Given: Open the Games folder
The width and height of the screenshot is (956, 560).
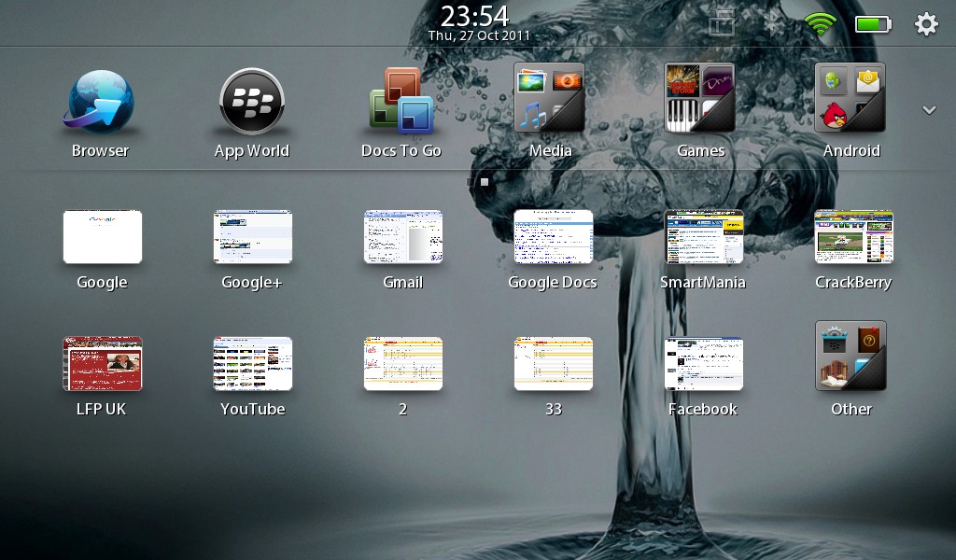Looking at the screenshot, I should point(700,97).
